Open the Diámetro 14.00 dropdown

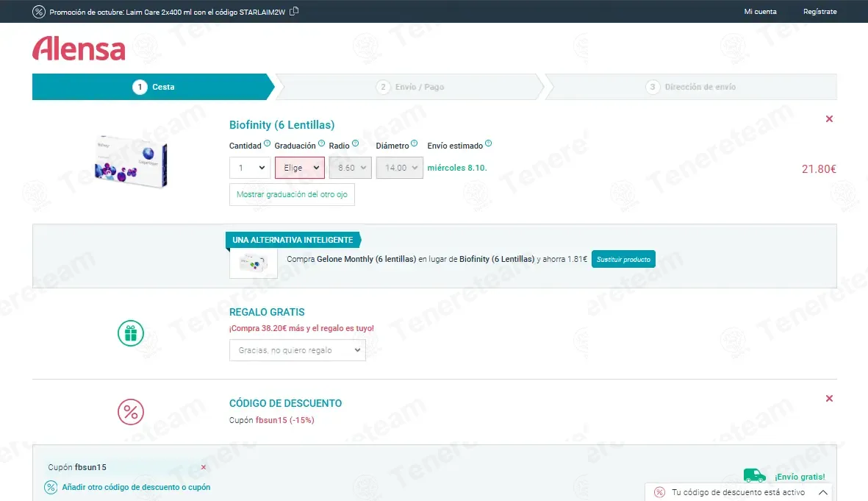(x=400, y=168)
